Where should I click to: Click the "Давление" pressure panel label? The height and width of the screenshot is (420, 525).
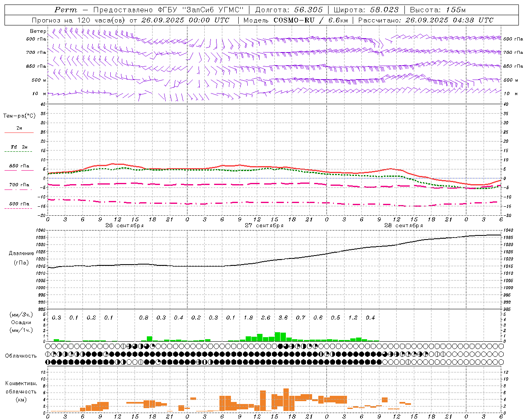click(x=21, y=253)
